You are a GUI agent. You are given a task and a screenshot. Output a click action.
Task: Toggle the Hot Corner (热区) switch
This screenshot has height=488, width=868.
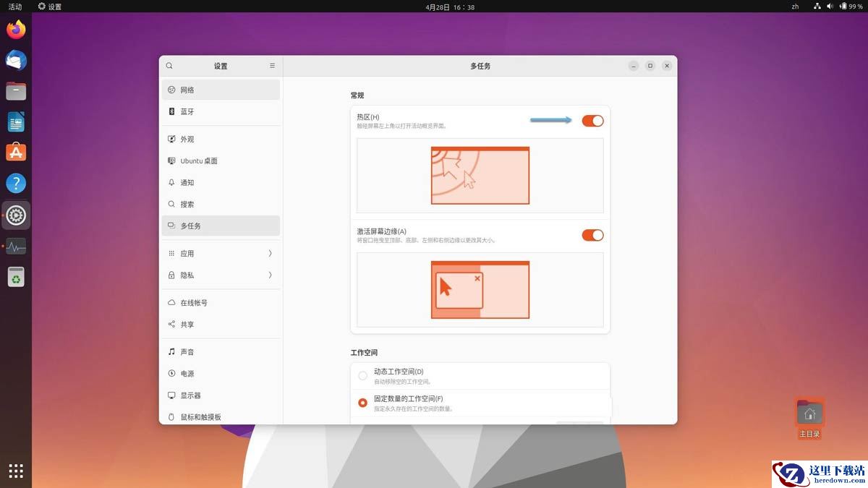point(592,121)
